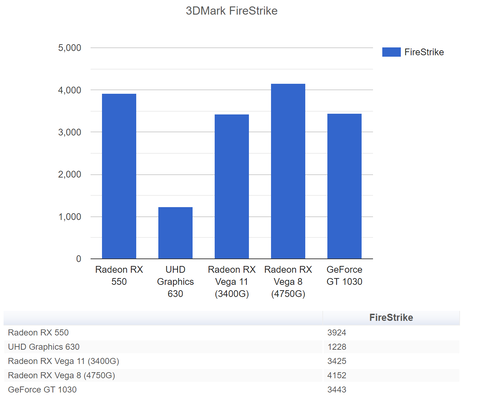The width and height of the screenshot is (480, 400).
Task: Click the FireStrike table column header
Action: (391, 318)
